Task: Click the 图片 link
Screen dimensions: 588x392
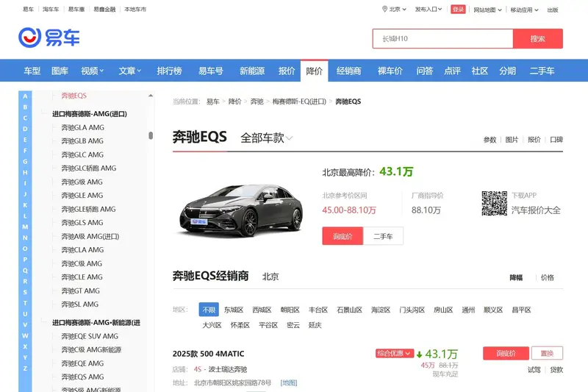Action: (512, 140)
